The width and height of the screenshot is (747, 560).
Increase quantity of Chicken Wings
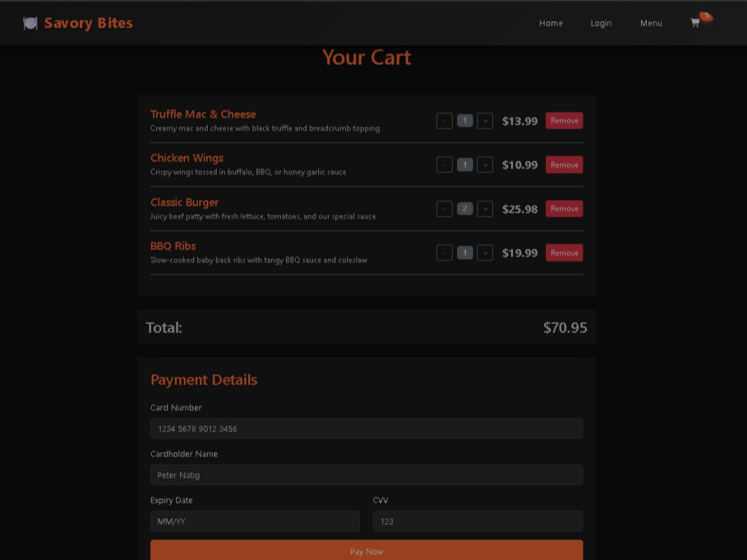coord(485,165)
